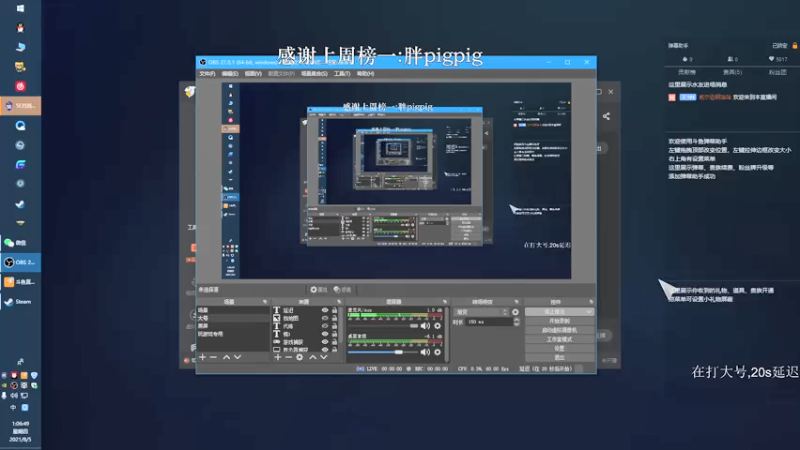Move selected source down in list
This screenshot has height=450, width=800.
pos(323,357)
